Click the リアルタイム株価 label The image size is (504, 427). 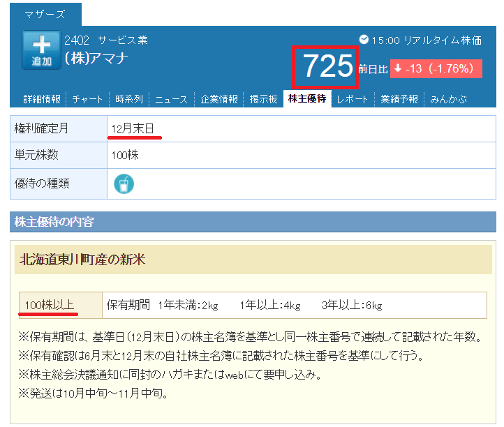coord(443,40)
